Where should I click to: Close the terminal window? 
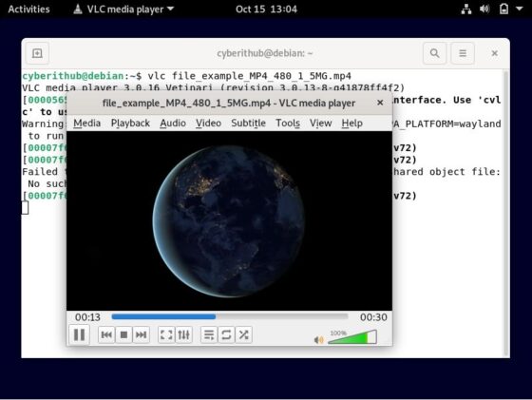pos(494,53)
